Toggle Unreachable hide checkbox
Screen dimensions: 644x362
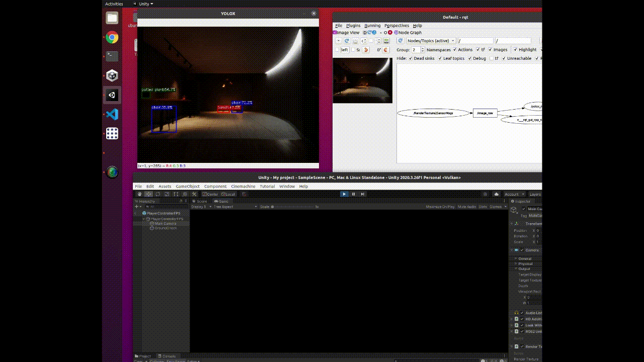click(504, 58)
